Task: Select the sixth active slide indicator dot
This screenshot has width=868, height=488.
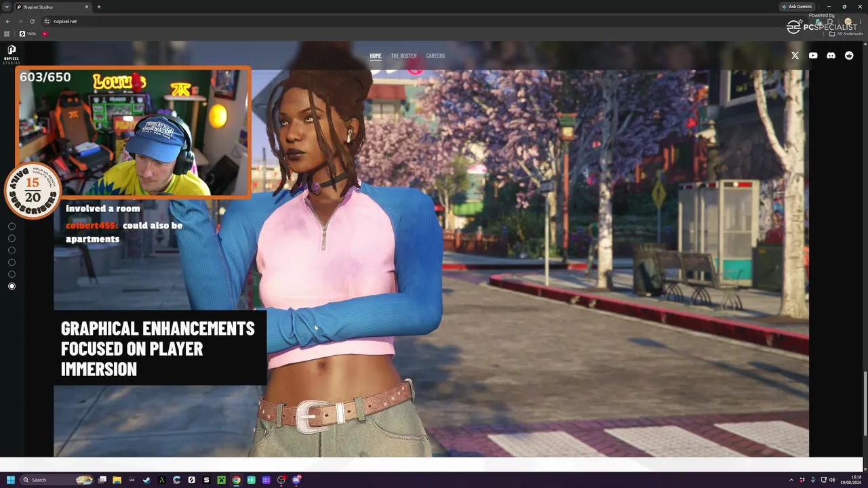Action: tap(12, 286)
